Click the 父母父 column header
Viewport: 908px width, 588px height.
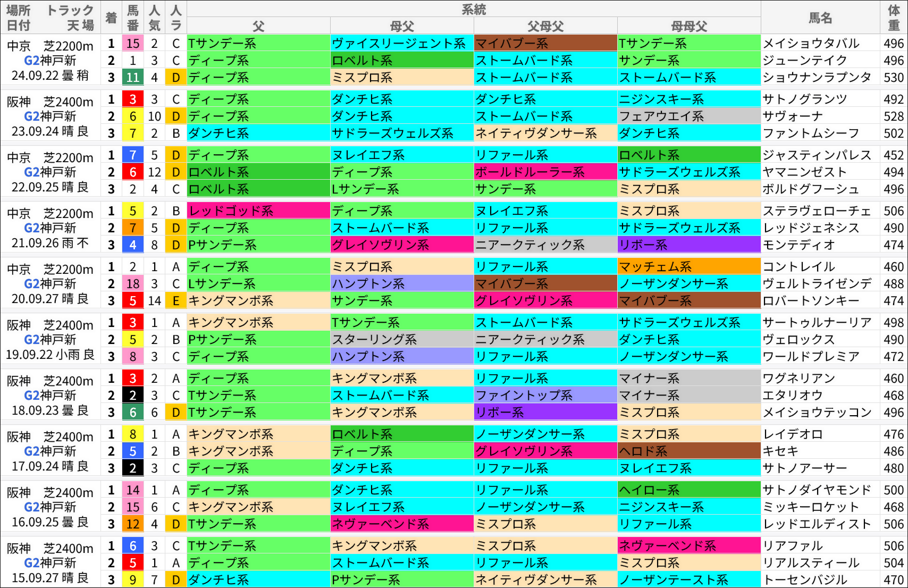[545, 26]
